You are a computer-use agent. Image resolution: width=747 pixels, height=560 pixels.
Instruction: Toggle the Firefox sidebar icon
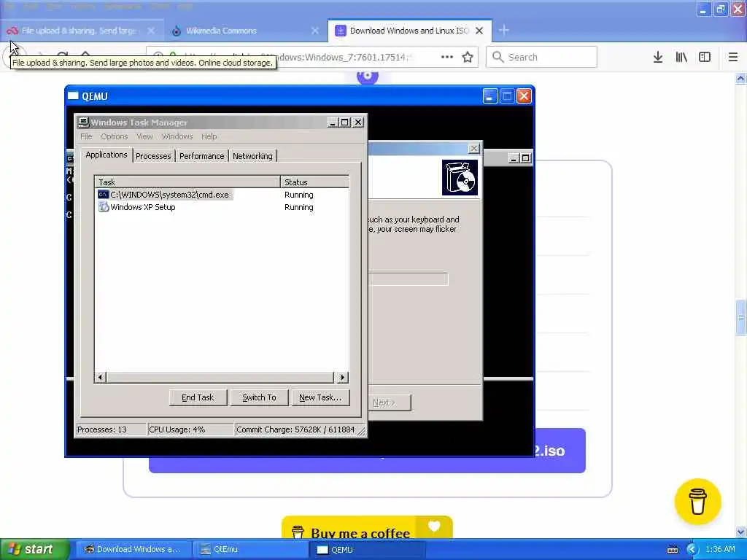pos(705,57)
